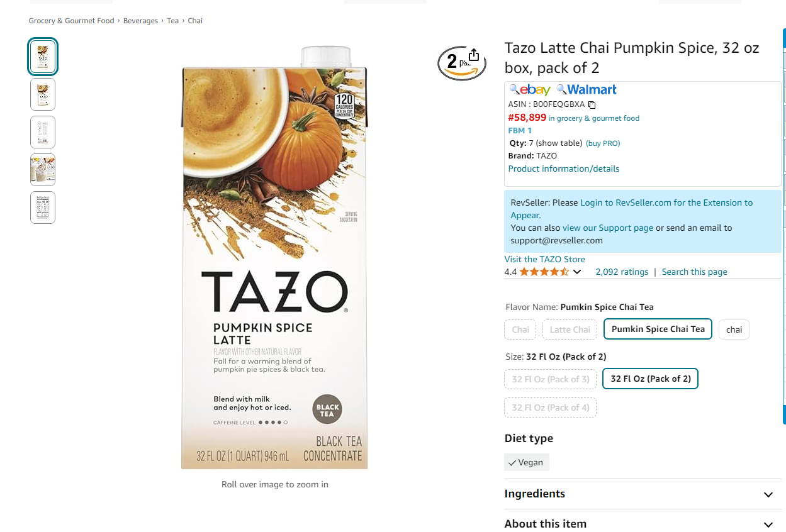This screenshot has height=532, width=786.
Task: Search this product on eBay
Action: [x=530, y=90]
